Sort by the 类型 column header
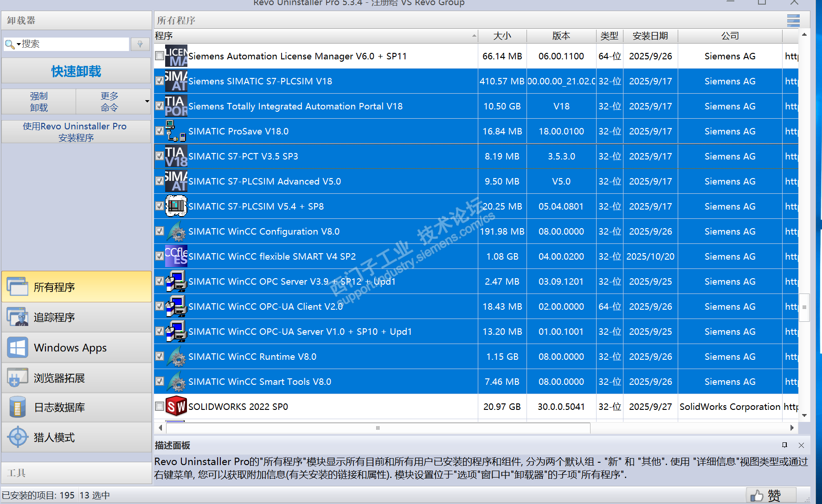Image resolution: width=822 pixels, height=504 pixels. point(610,36)
